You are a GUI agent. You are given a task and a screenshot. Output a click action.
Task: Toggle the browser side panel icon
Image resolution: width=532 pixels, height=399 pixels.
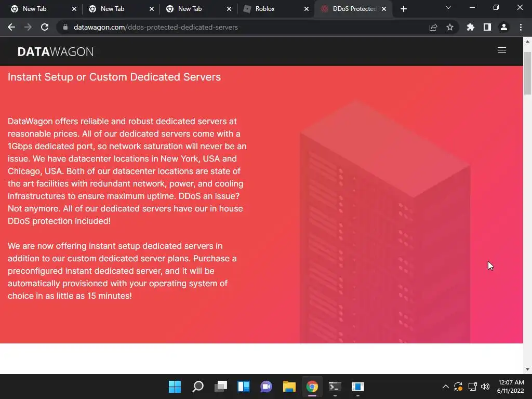[x=487, y=27]
